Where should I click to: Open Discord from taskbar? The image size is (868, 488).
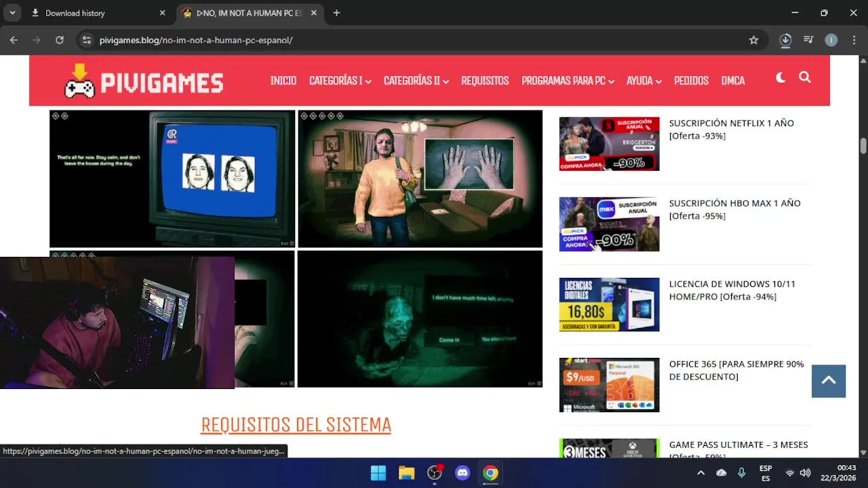point(462,473)
